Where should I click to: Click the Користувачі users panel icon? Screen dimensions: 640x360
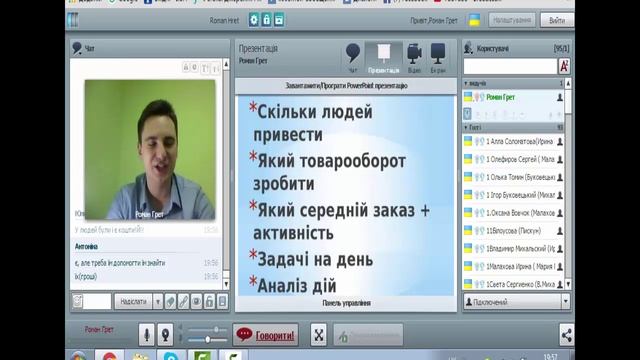click(x=469, y=48)
